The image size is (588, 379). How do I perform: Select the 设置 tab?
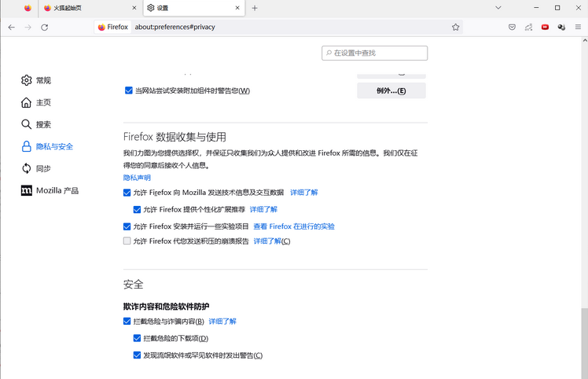pyautogui.click(x=194, y=8)
